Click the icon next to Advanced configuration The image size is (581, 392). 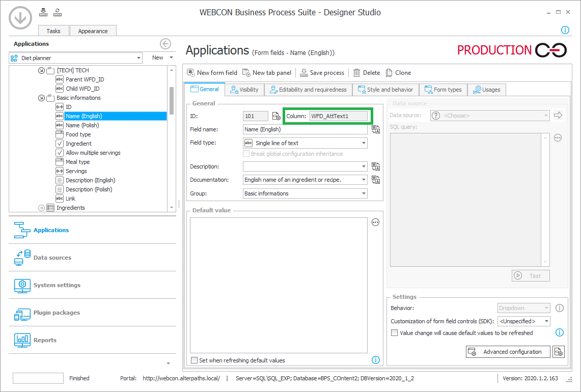(559, 352)
